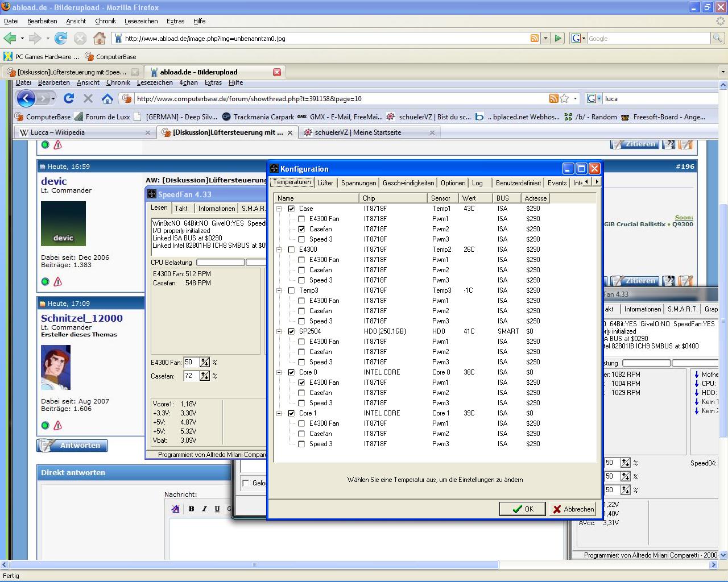728x582 pixels.
Task: Toggle Underline in the Direkt antworten editor
Action: 217,509
